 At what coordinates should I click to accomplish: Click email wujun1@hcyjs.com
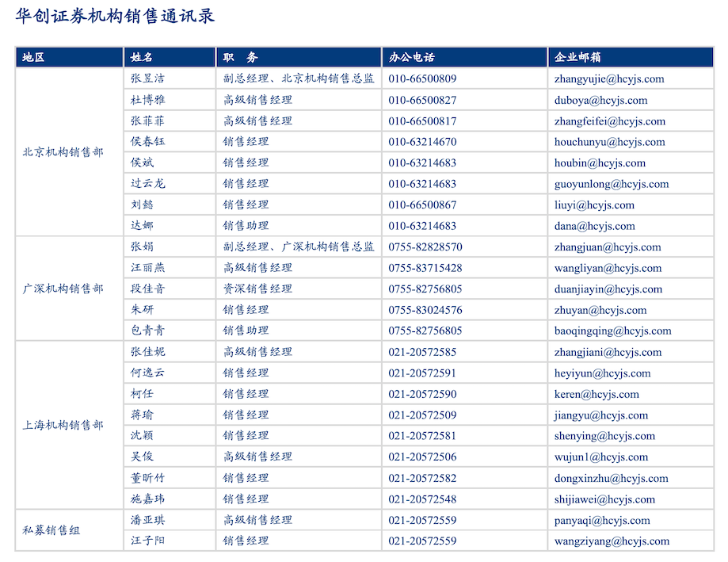[x=601, y=457]
